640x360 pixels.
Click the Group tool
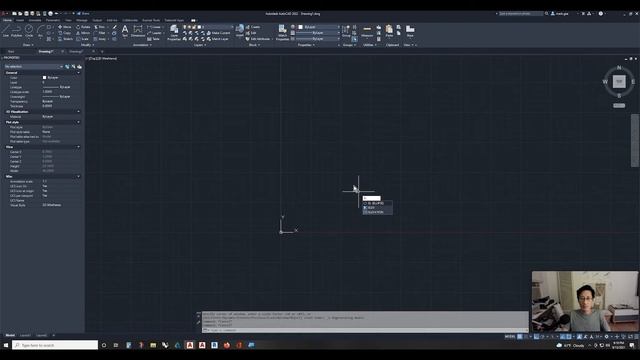(x=346, y=31)
